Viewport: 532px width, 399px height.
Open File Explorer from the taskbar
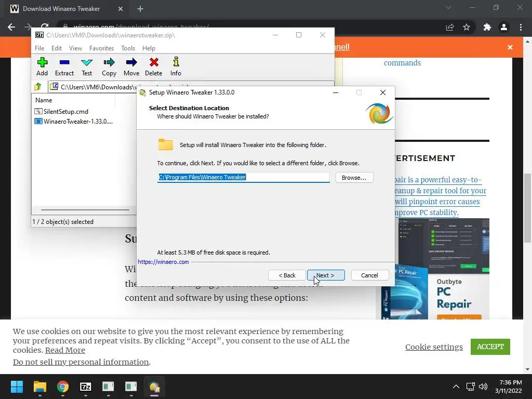point(39,387)
